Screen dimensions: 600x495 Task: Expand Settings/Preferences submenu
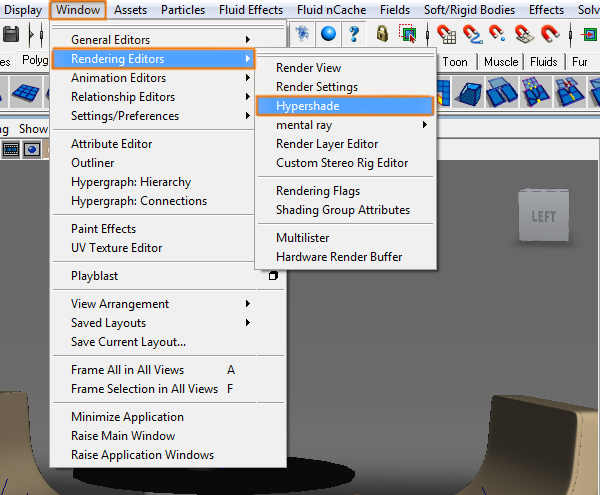[153, 116]
